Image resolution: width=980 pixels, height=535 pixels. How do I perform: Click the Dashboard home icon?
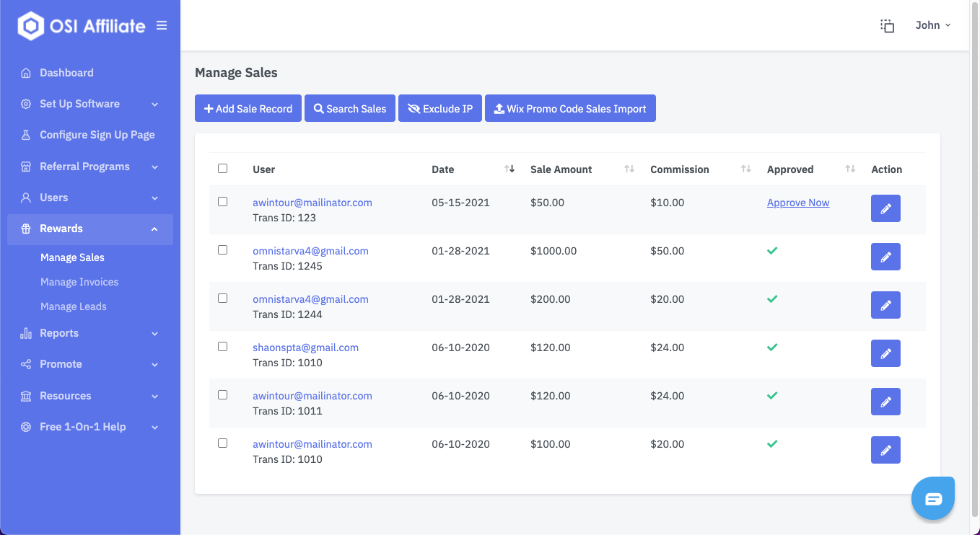pos(26,73)
